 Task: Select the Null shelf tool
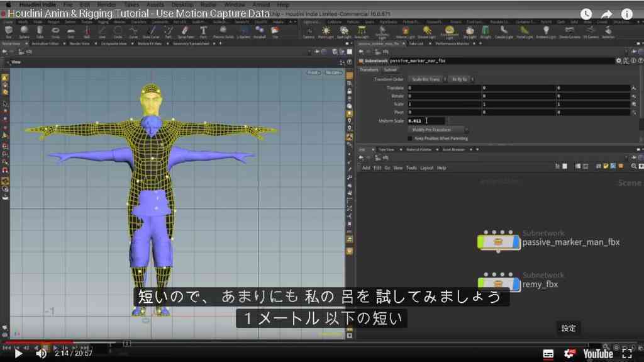coord(87,31)
